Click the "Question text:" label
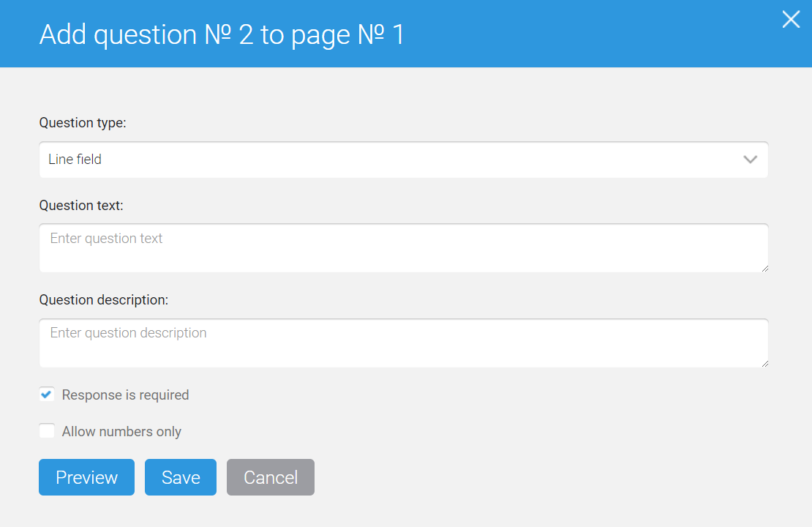This screenshot has height=527, width=812. pyautogui.click(x=81, y=206)
